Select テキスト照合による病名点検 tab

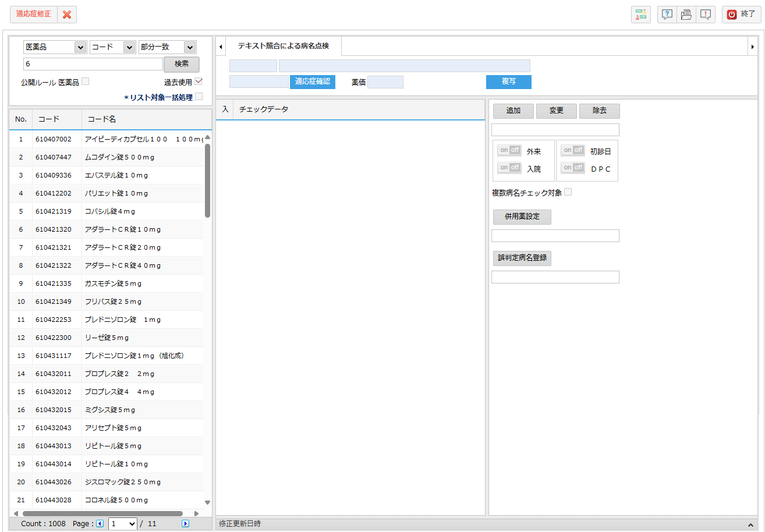(x=283, y=45)
